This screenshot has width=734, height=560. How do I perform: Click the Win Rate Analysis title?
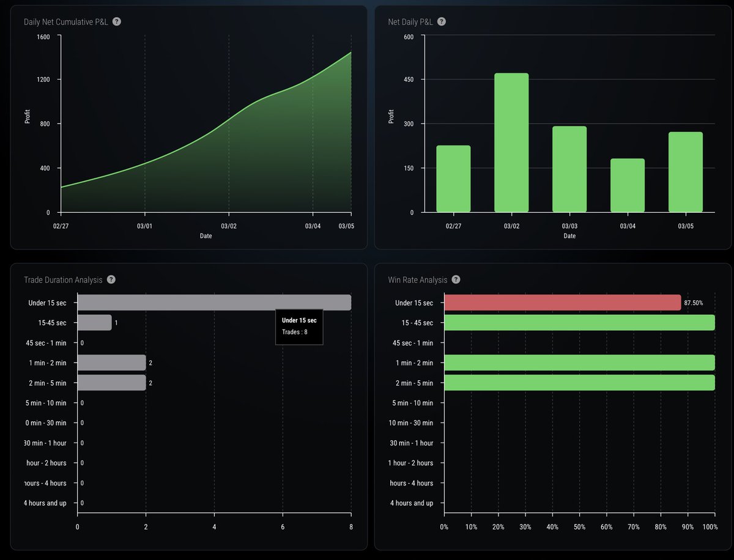(x=418, y=280)
